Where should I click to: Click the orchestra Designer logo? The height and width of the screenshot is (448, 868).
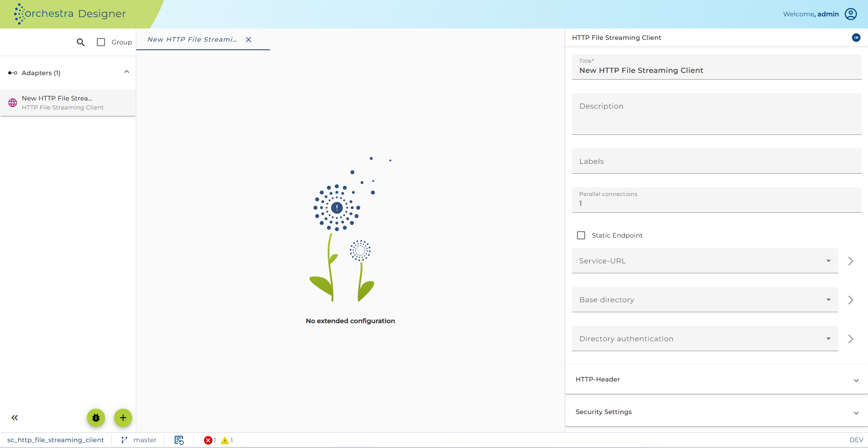click(70, 14)
